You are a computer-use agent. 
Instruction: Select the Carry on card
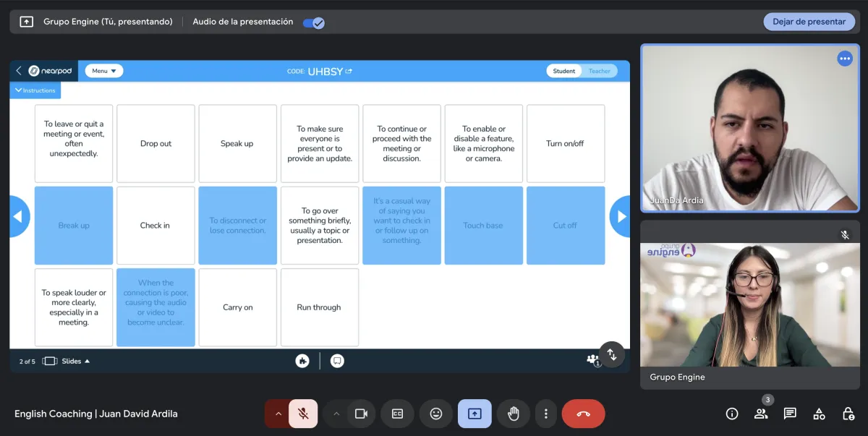coord(237,307)
